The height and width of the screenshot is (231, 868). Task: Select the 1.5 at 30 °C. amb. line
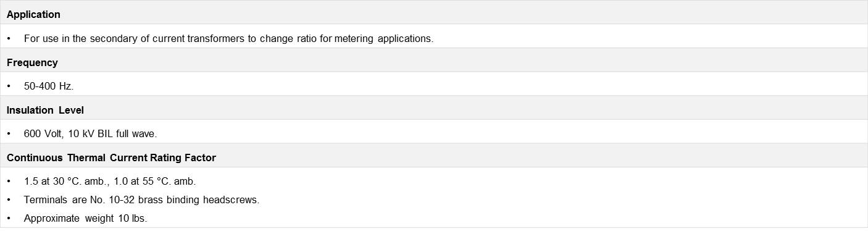[x=110, y=182]
